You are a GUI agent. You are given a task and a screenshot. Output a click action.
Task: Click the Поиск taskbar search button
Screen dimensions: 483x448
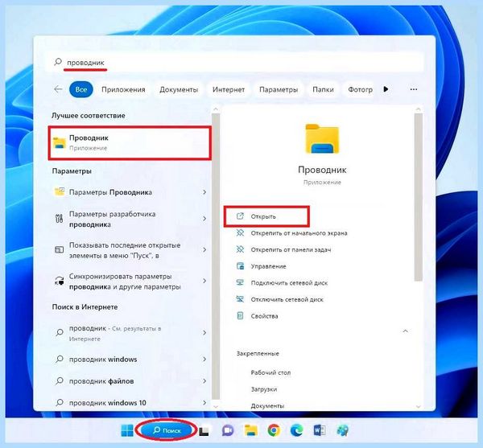tap(167, 430)
